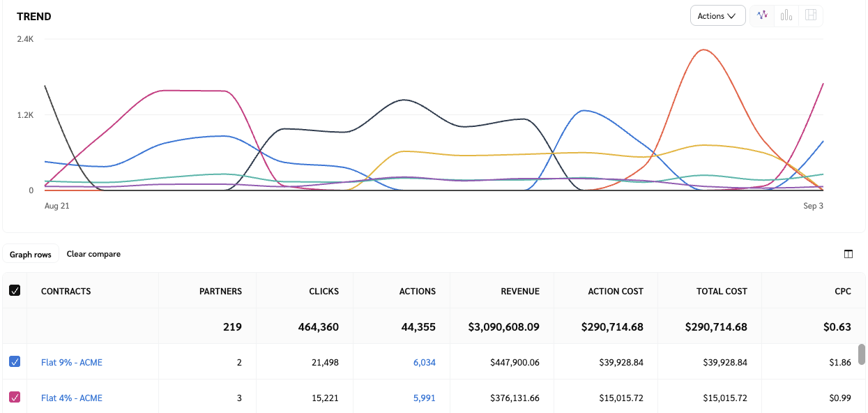This screenshot has height=413, width=868.
Task: Select the line chart view icon
Action: click(761, 15)
